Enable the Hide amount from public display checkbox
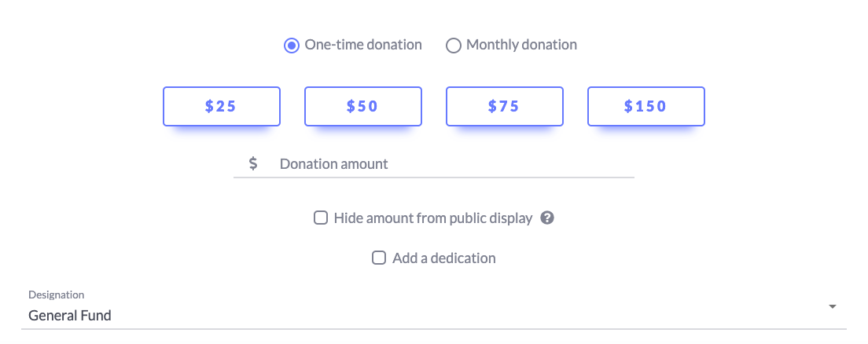This screenshot has width=868, height=344. pos(321,218)
